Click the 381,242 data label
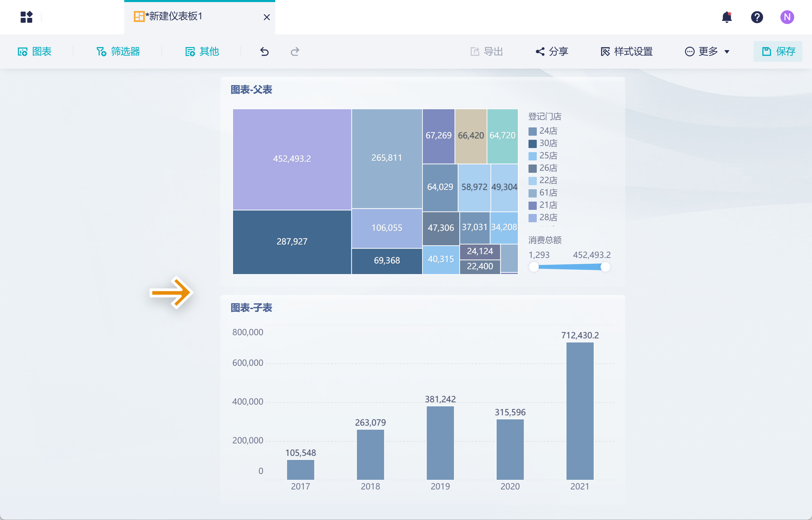 point(440,399)
